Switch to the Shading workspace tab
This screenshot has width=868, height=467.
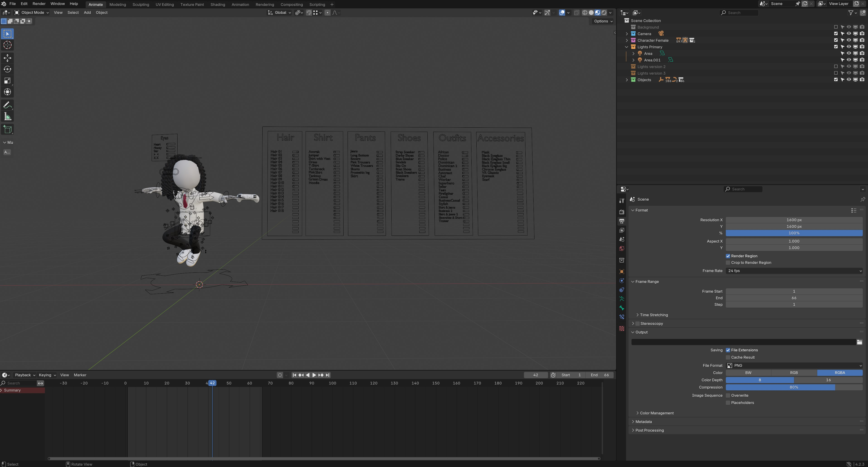[x=218, y=4]
